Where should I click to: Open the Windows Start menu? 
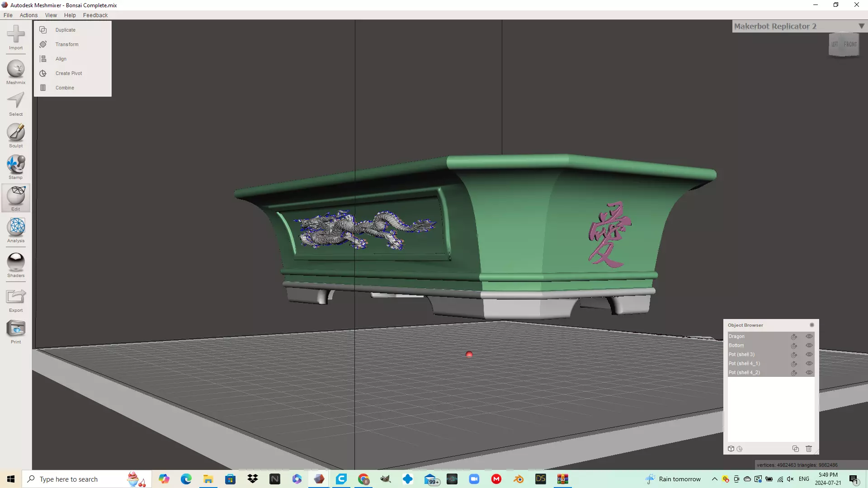[x=11, y=479]
